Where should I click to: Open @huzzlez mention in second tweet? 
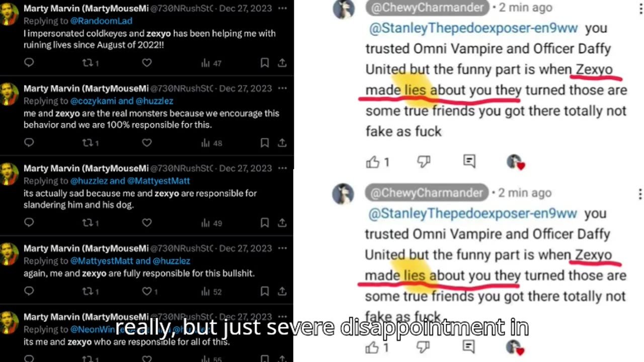pyautogui.click(x=154, y=101)
